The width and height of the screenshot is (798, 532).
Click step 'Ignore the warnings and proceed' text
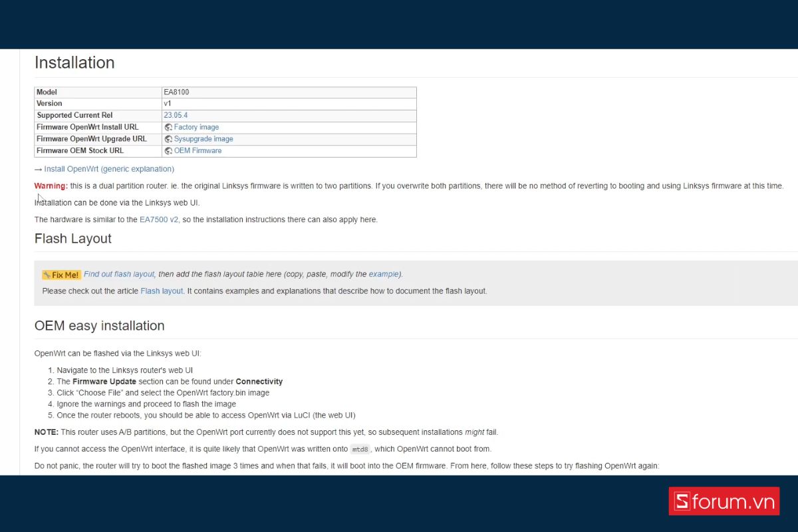[146, 404]
